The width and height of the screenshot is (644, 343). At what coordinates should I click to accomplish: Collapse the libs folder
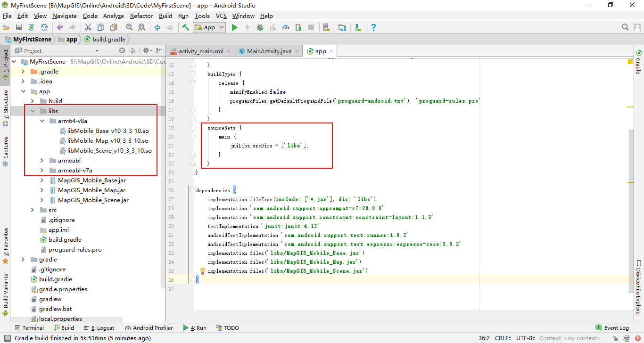(x=32, y=111)
